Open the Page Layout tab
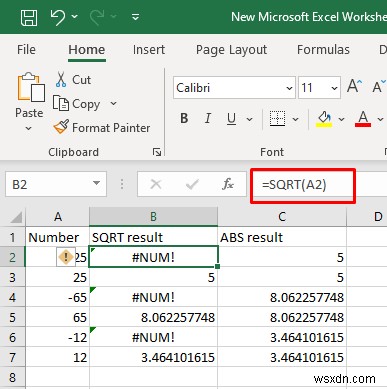Image resolution: width=387 pixels, height=389 pixels. (231, 50)
